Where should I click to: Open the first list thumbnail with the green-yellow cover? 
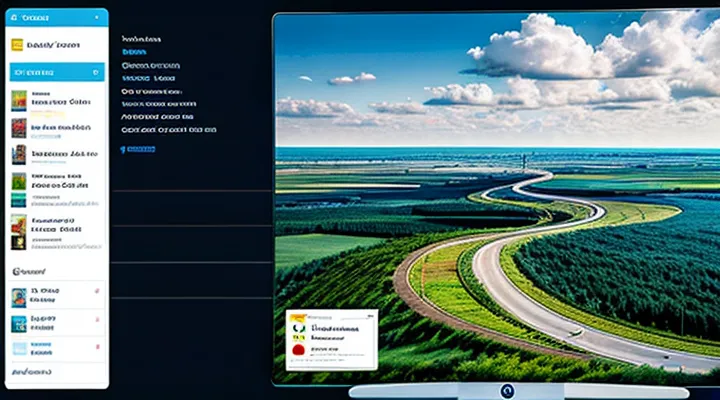[19, 101]
